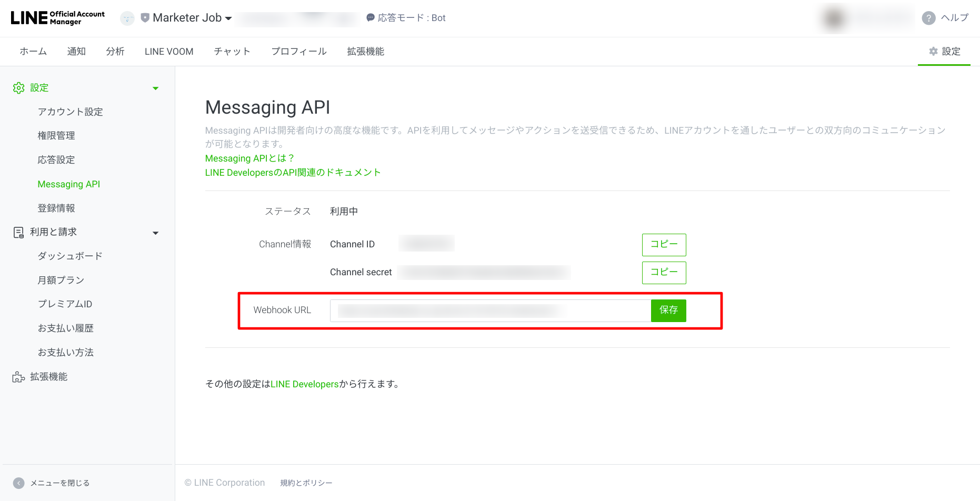Open 応答設定 in the sidebar
This screenshot has height=501, width=980.
tap(56, 160)
